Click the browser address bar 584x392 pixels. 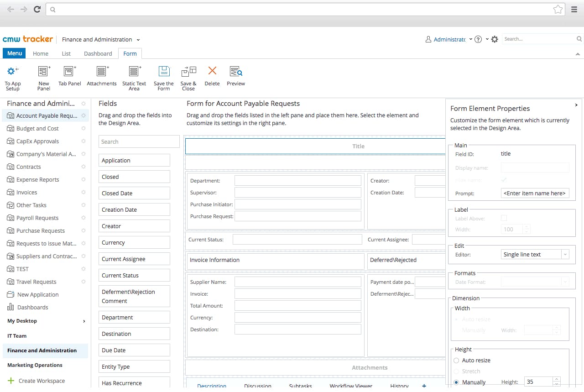coord(305,9)
